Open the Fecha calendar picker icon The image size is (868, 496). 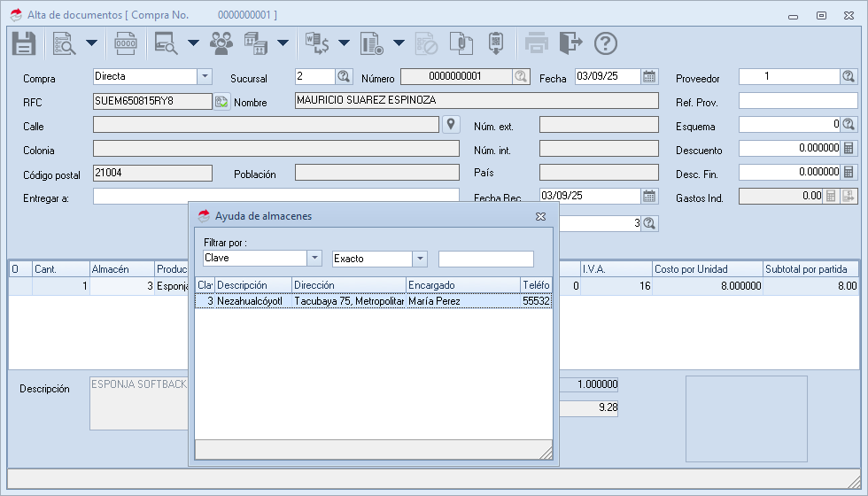(649, 77)
